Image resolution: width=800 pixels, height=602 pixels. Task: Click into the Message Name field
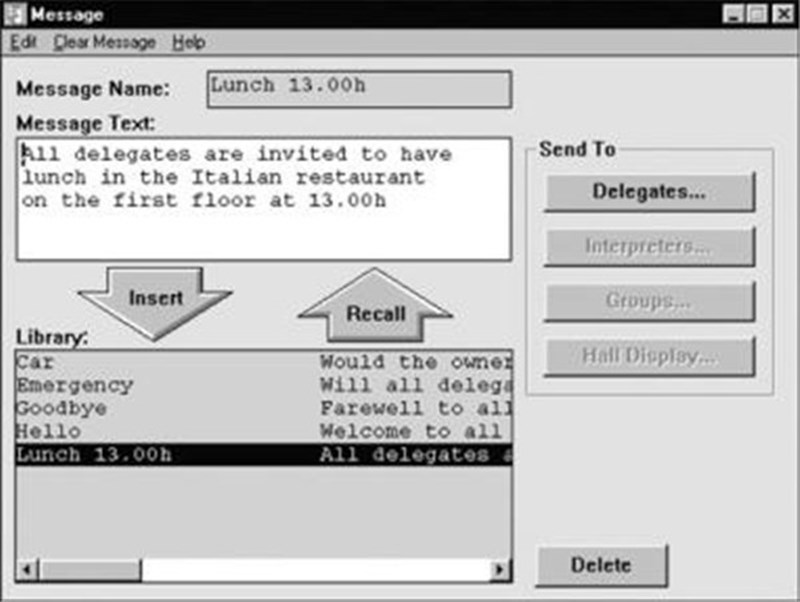[358, 88]
